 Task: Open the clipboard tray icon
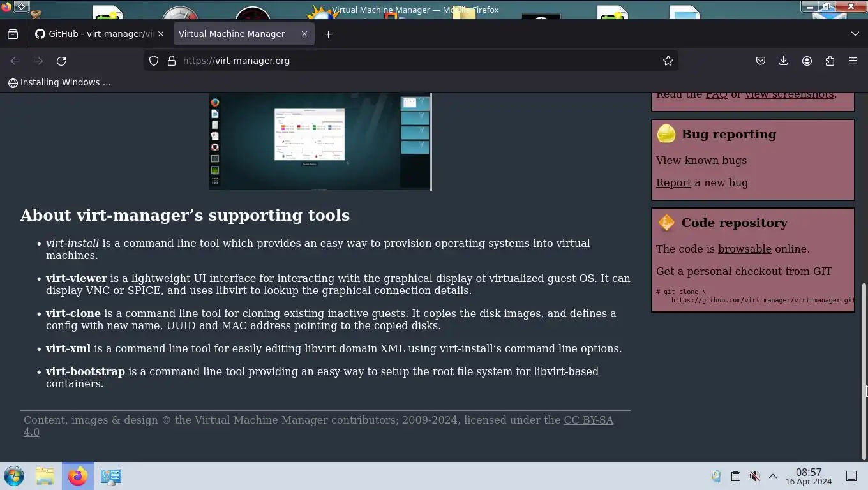coord(735,476)
